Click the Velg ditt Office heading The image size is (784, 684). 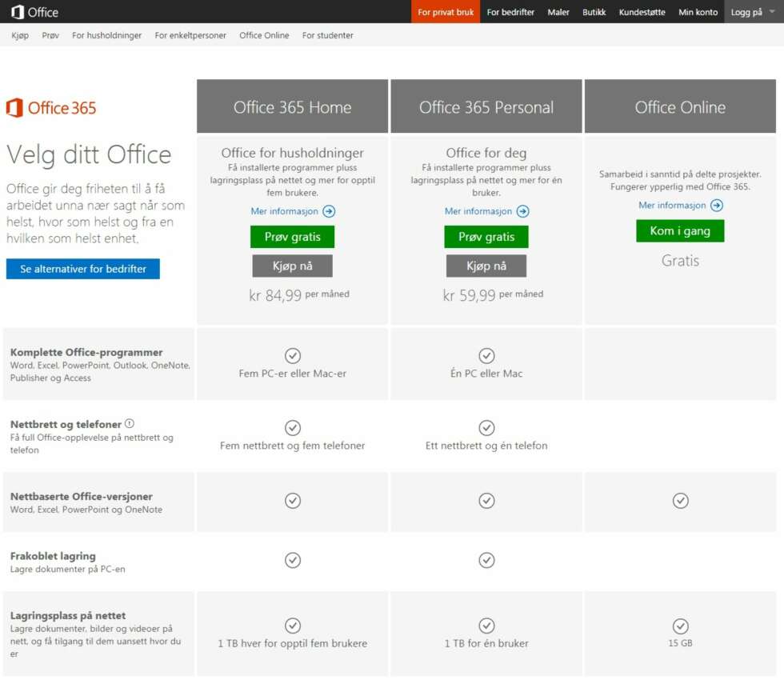coord(89,154)
